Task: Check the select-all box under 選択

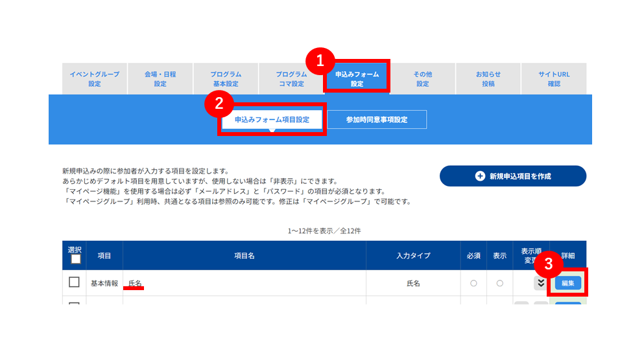Action: point(76,259)
